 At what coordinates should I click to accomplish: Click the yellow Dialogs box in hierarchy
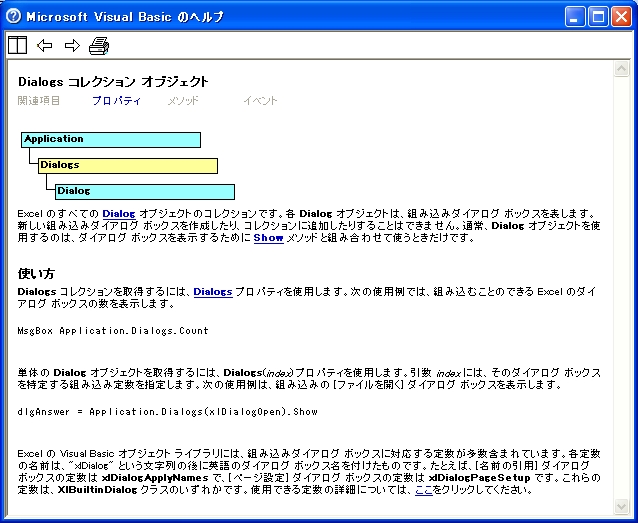[128, 166]
